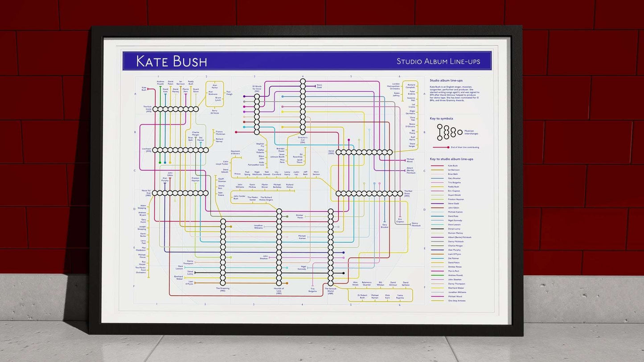Click "The Martin Ford Orchestra" name
This screenshot has width=644, height=362.
click(141, 270)
